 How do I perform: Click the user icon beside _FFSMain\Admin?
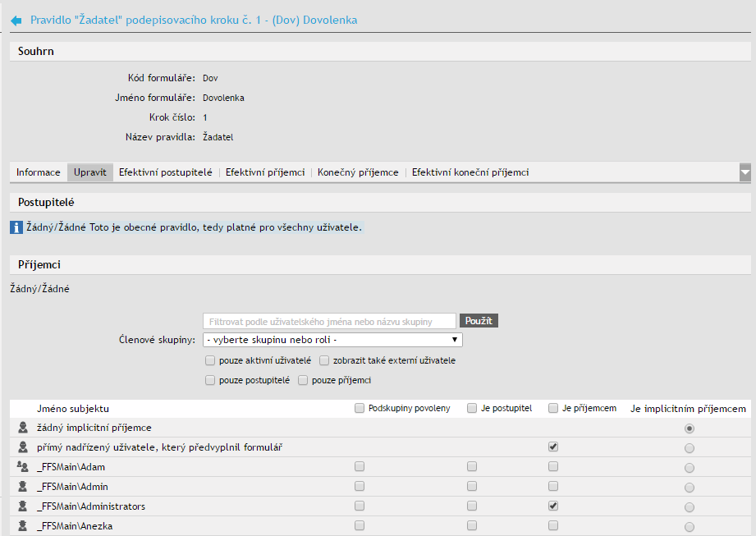pos(22,486)
